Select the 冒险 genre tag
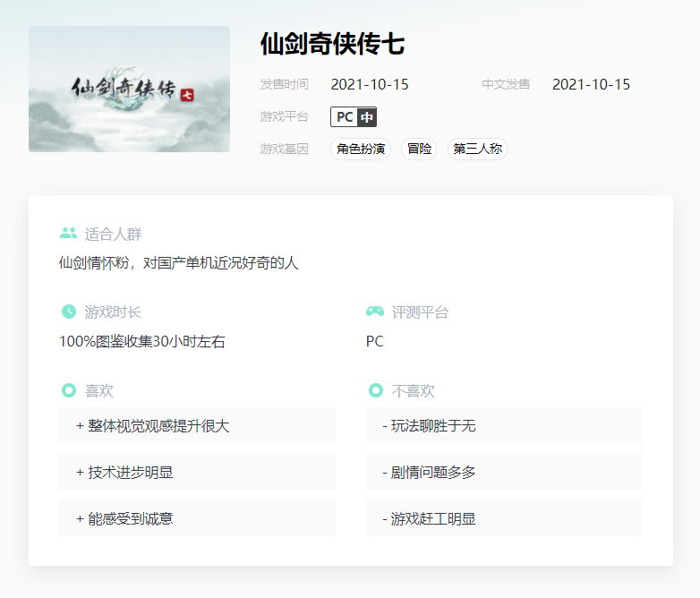 (419, 149)
